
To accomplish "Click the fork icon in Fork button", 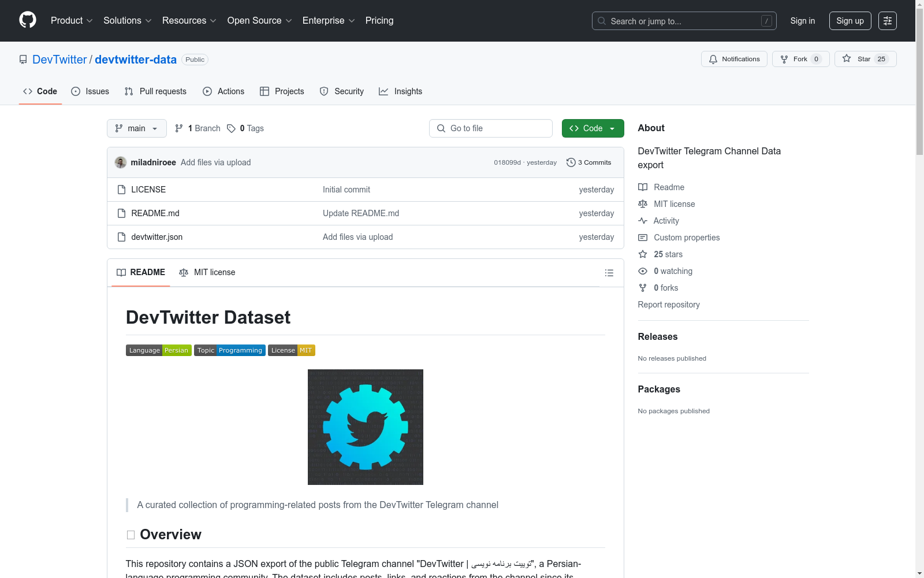I will [x=784, y=59].
